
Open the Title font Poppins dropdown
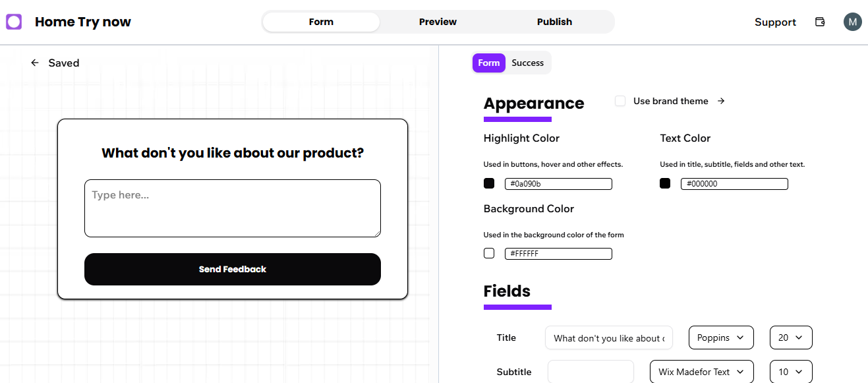click(x=720, y=338)
